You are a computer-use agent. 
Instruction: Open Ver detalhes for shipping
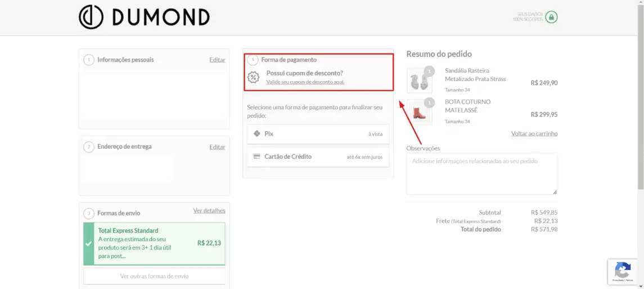click(209, 211)
